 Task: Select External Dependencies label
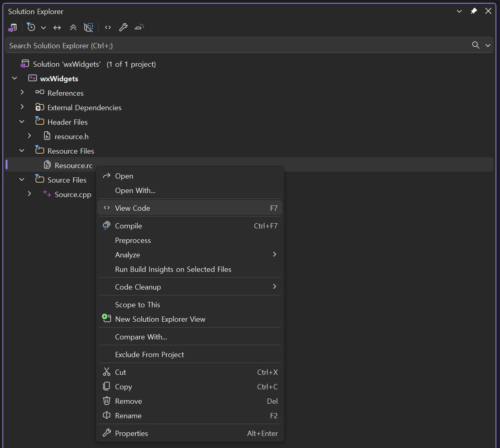[x=85, y=108]
